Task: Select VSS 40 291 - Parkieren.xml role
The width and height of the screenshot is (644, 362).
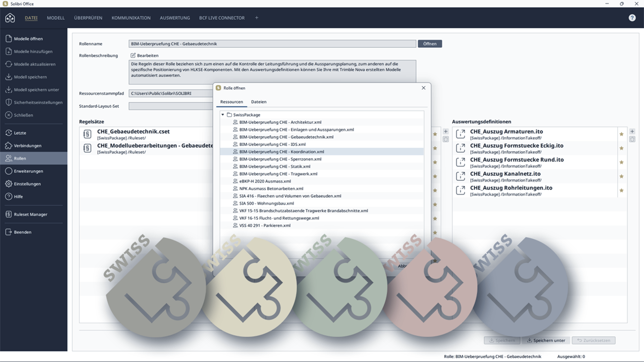Action: (322, 225)
